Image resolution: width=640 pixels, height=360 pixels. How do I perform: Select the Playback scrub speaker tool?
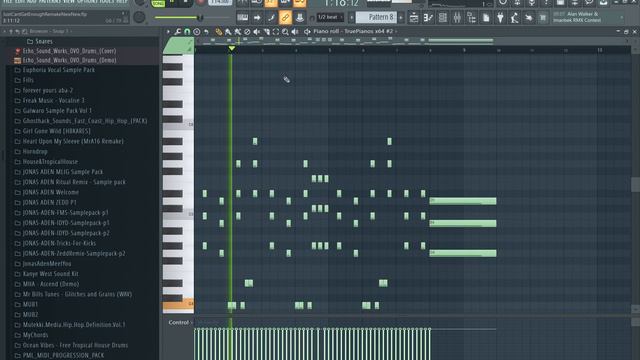pos(295,31)
